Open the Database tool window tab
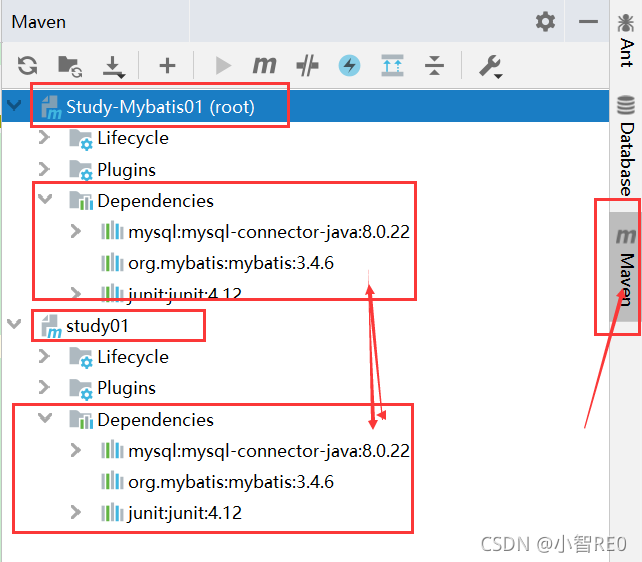Viewport: 642px width, 562px height. tap(626, 145)
